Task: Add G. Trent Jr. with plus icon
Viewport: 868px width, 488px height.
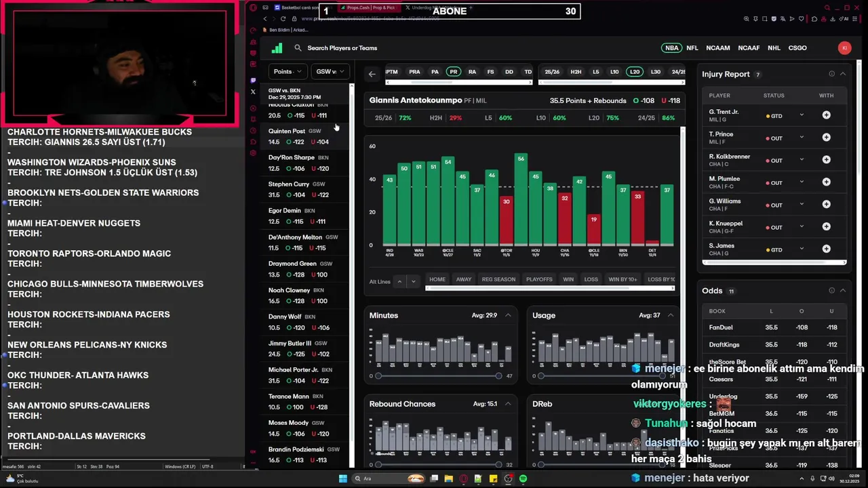Action: [826, 115]
